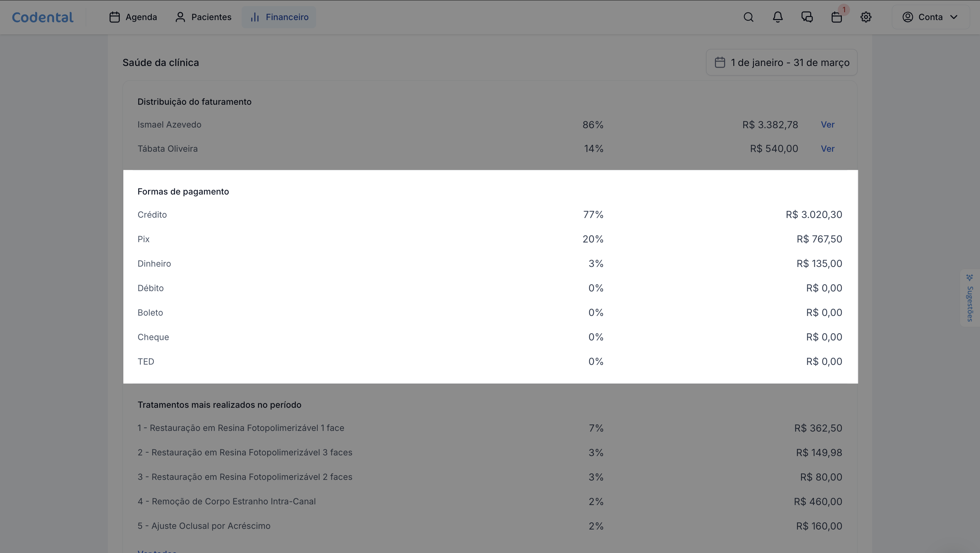
Task: Switch to the Pacientes tab
Action: (203, 17)
